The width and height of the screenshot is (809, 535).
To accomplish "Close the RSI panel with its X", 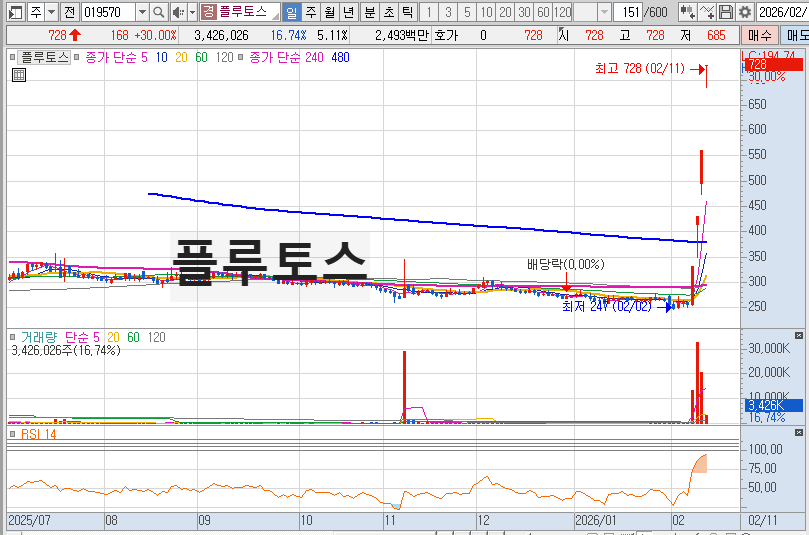I will click(799, 432).
